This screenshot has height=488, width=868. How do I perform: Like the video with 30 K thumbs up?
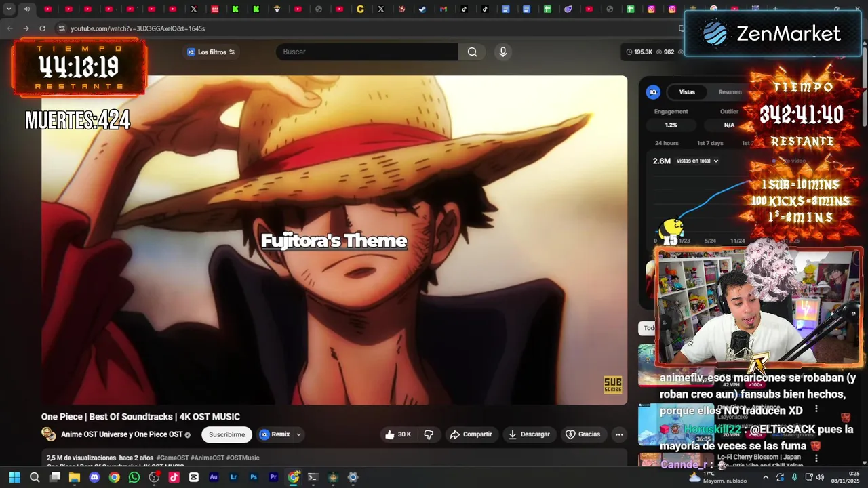(x=398, y=434)
